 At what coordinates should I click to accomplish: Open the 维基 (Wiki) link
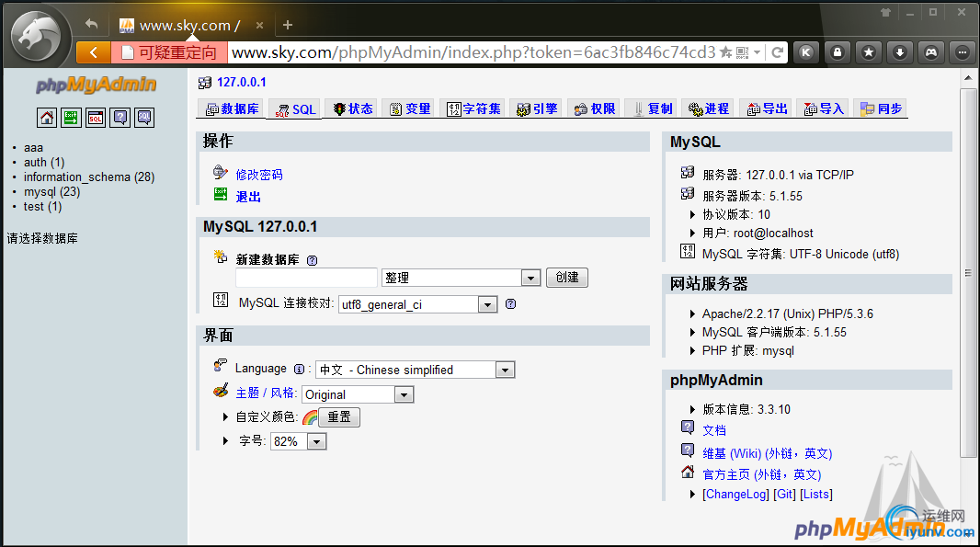coord(767,454)
